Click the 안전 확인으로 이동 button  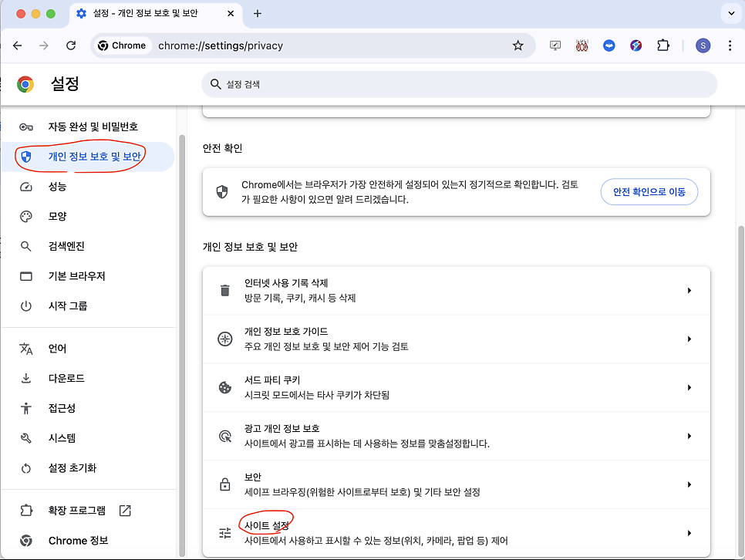pos(649,192)
